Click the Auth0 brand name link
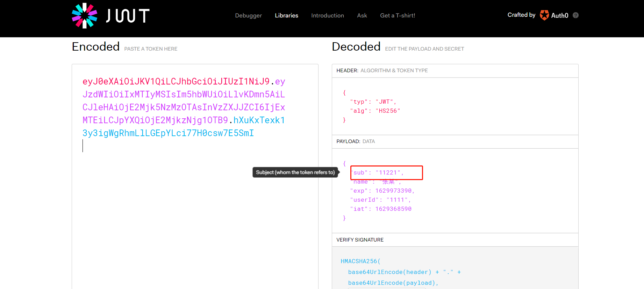 coord(560,15)
